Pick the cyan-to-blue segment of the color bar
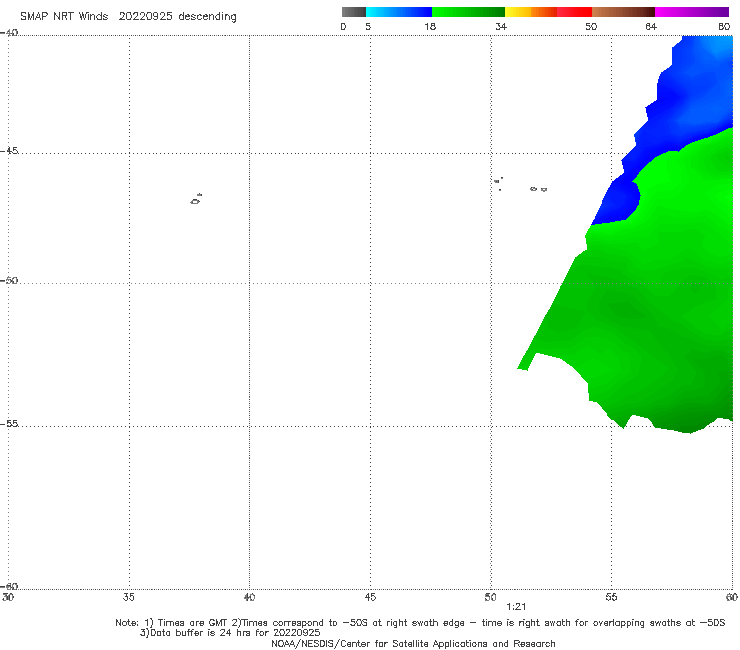The width and height of the screenshot is (740, 650). (399, 12)
